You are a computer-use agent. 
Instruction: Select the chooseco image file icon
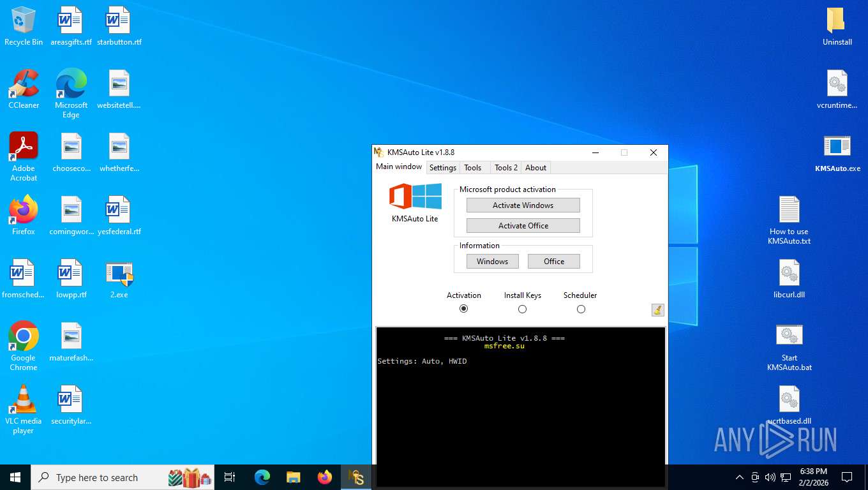(x=71, y=152)
